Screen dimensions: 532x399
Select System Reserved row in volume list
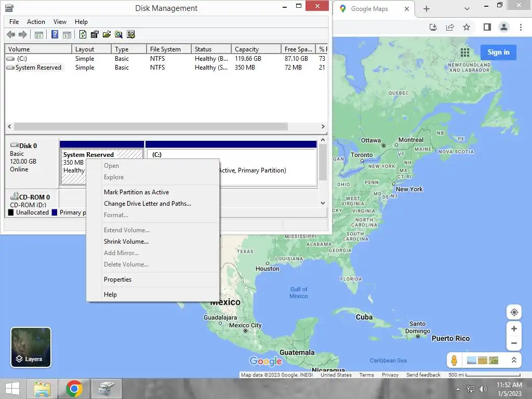[x=166, y=68]
